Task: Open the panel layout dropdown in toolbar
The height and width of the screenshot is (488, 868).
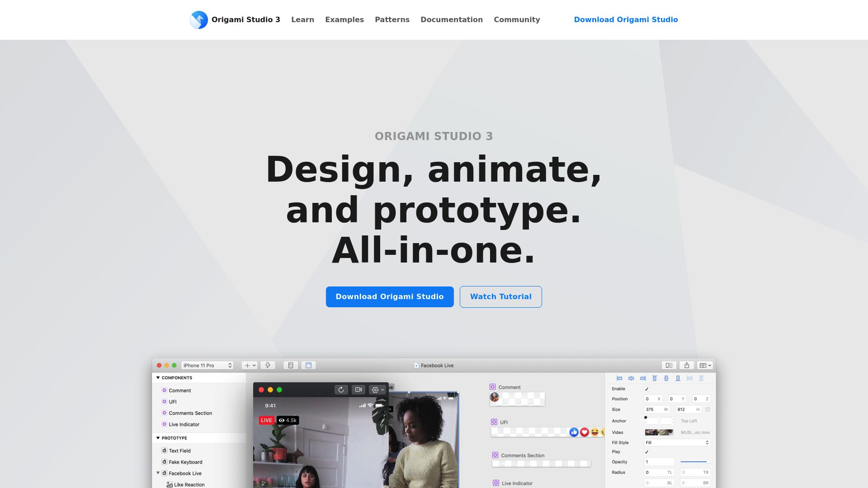Action: click(x=705, y=366)
